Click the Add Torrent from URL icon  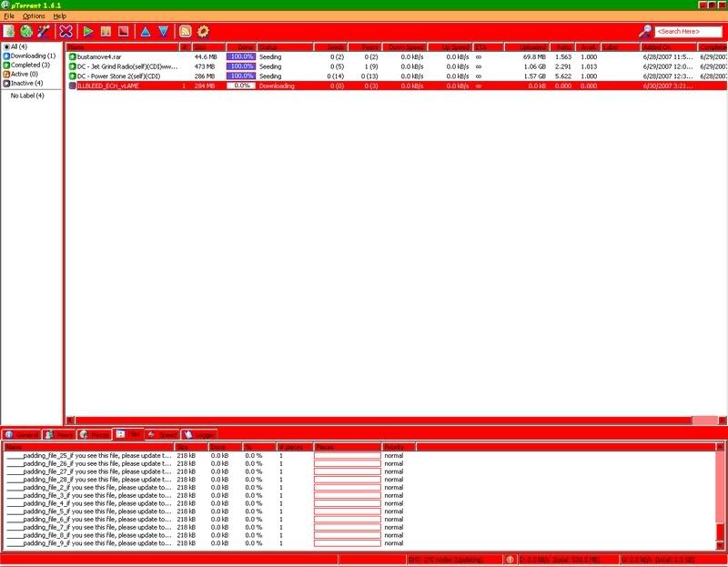[x=26, y=32]
